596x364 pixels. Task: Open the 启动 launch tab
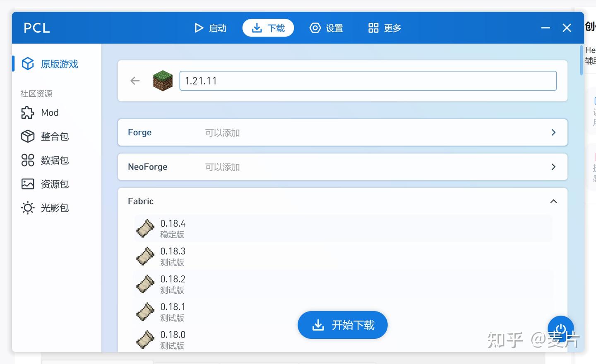[x=210, y=28]
